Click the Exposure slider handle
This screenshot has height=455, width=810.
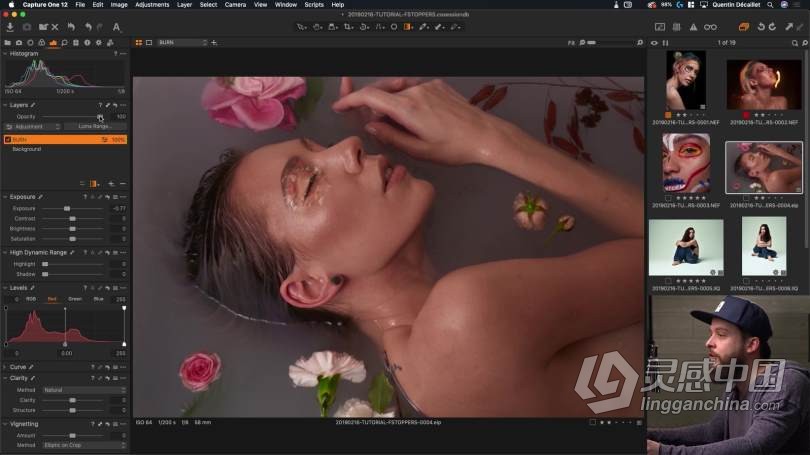coord(67,209)
